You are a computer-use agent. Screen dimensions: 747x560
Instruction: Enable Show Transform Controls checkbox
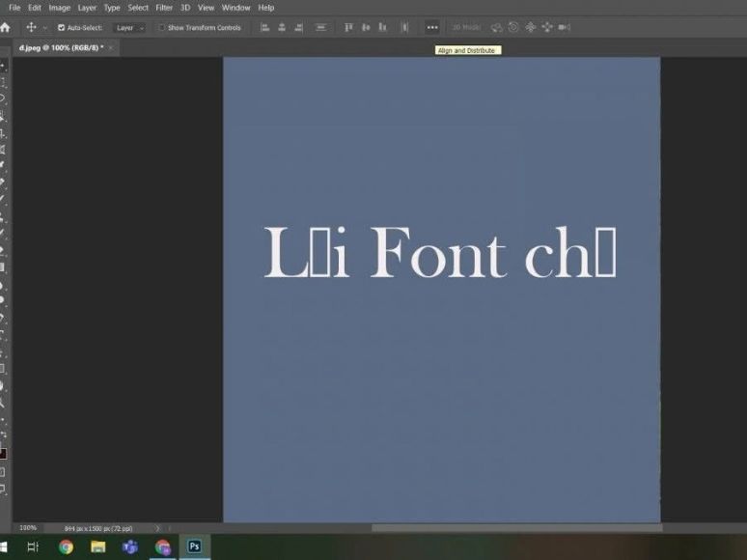161,28
